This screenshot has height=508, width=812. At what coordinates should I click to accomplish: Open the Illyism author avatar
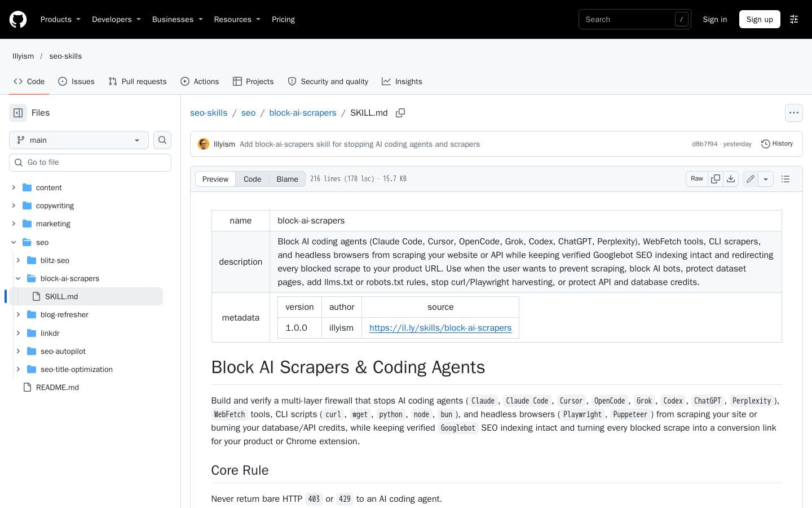tap(204, 144)
